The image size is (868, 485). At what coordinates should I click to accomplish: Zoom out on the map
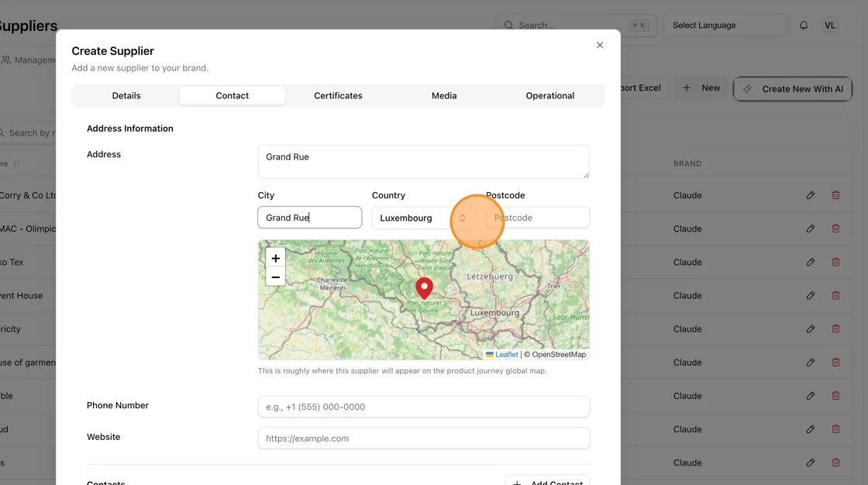click(275, 277)
